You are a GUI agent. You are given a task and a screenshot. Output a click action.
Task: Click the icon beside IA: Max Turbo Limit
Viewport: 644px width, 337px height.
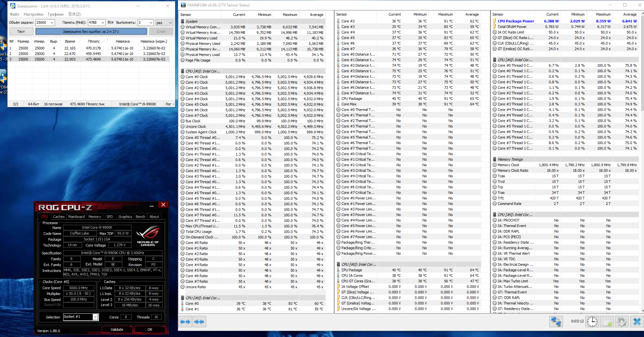[495, 281]
